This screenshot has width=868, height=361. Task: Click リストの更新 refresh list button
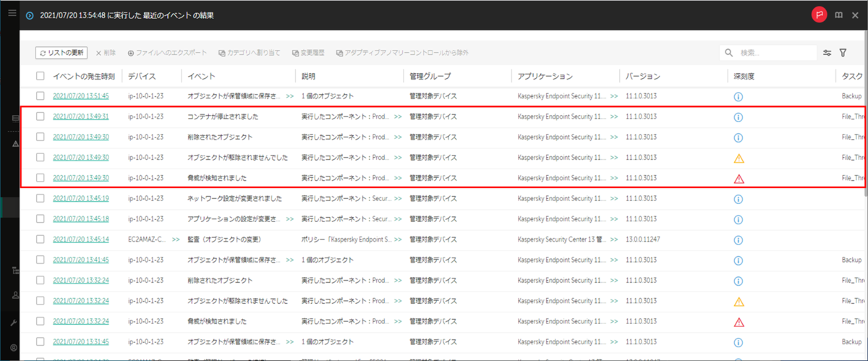[61, 53]
